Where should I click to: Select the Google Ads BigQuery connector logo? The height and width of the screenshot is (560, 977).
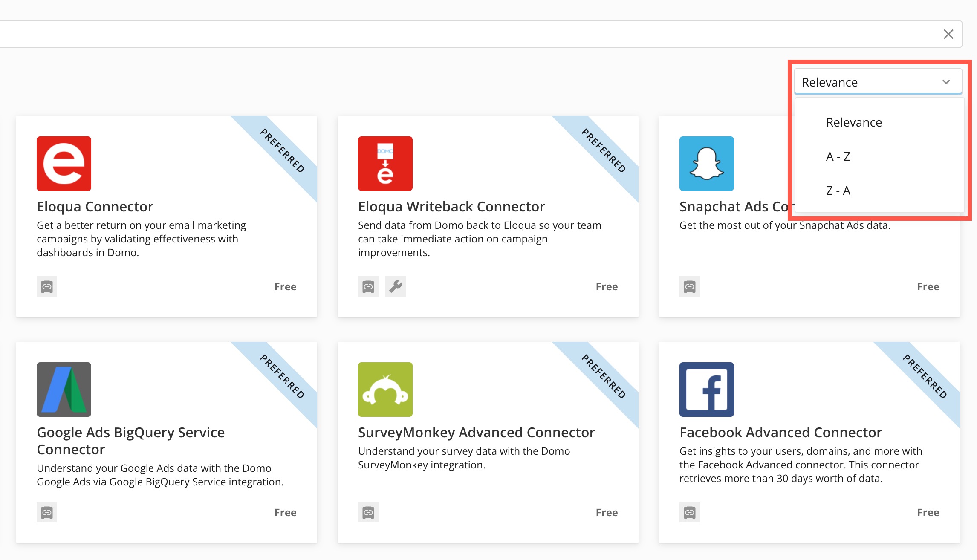(x=64, y=389)
